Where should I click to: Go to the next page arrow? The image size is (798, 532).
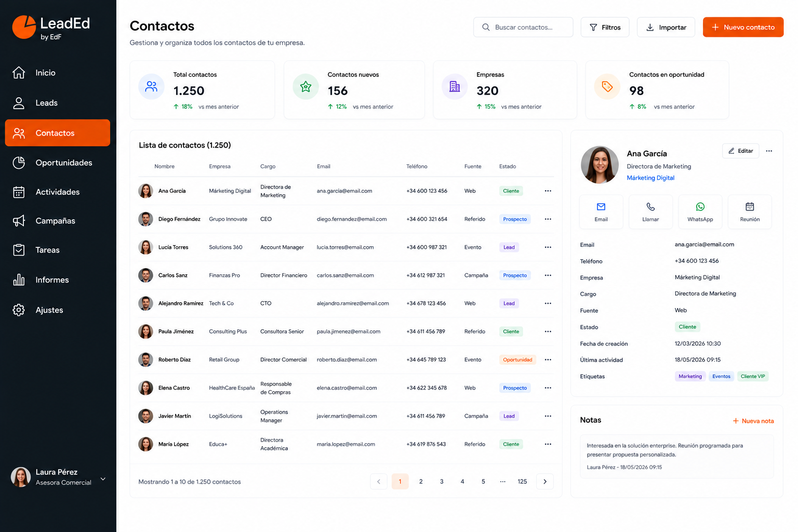545,482
